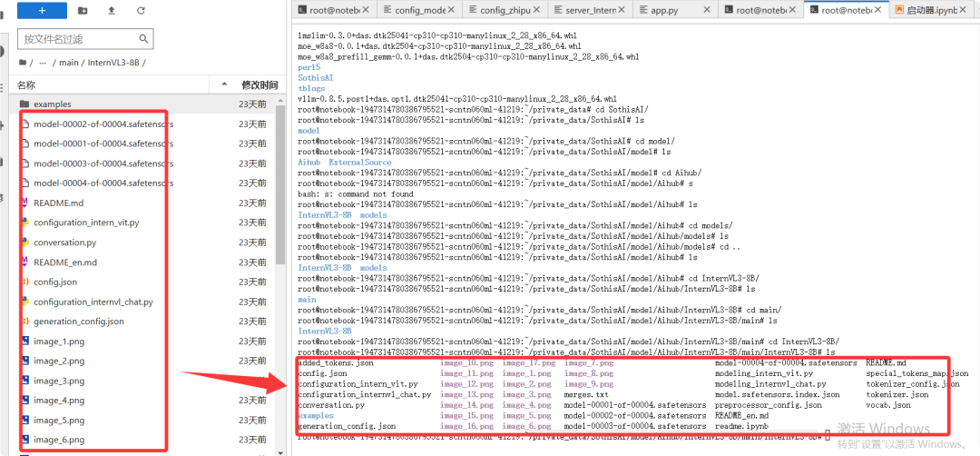Viewport: 980px width, 456px height.
Task: Close the config_mode tab
Action: pyautogui.click(x=453, y=9)
